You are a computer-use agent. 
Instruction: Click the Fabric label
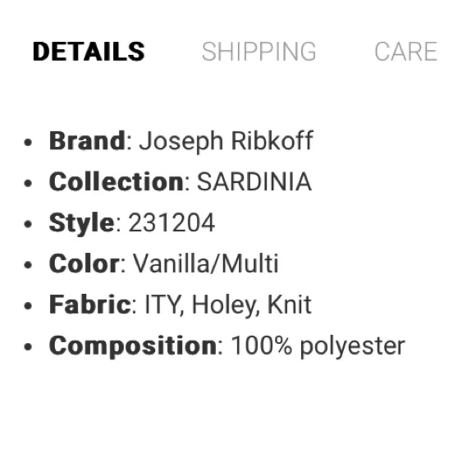tap(89, 304)
